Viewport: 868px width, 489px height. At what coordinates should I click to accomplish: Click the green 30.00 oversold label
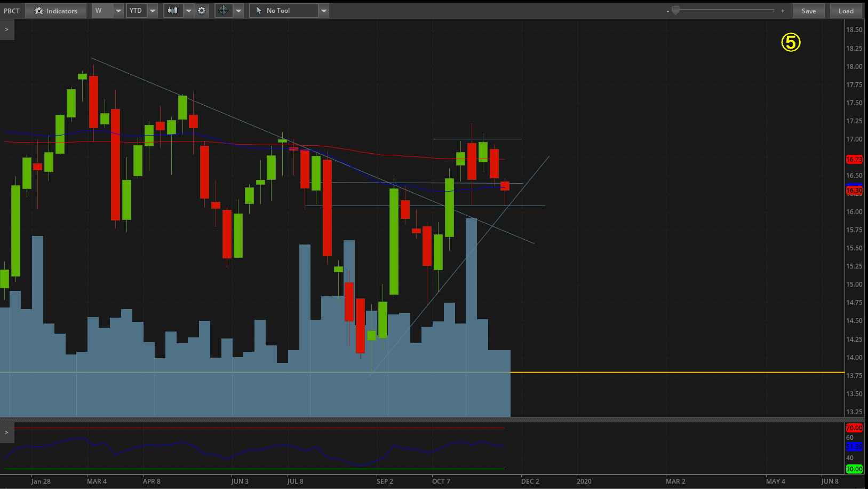coord(854,469)
